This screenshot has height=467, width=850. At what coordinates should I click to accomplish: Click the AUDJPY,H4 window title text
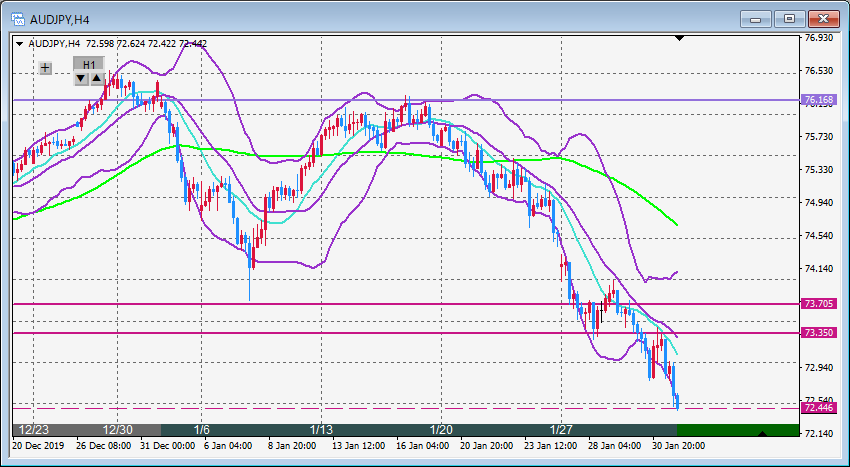point(60,20)
